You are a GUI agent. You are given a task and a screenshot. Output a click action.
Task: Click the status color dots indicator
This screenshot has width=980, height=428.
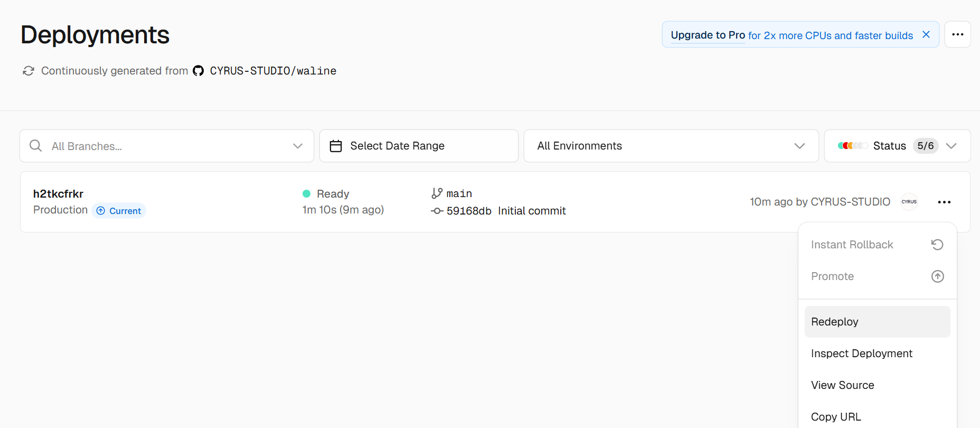pos(853,146)
